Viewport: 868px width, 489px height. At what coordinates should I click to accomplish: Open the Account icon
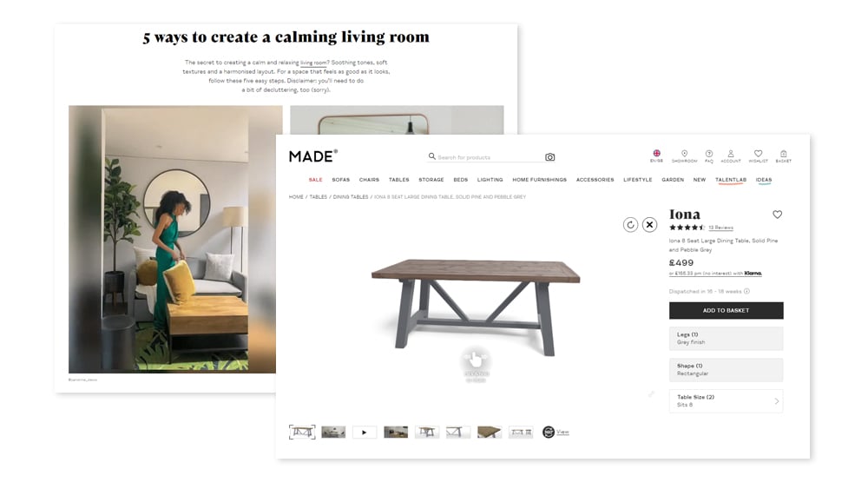coord(731,154)
